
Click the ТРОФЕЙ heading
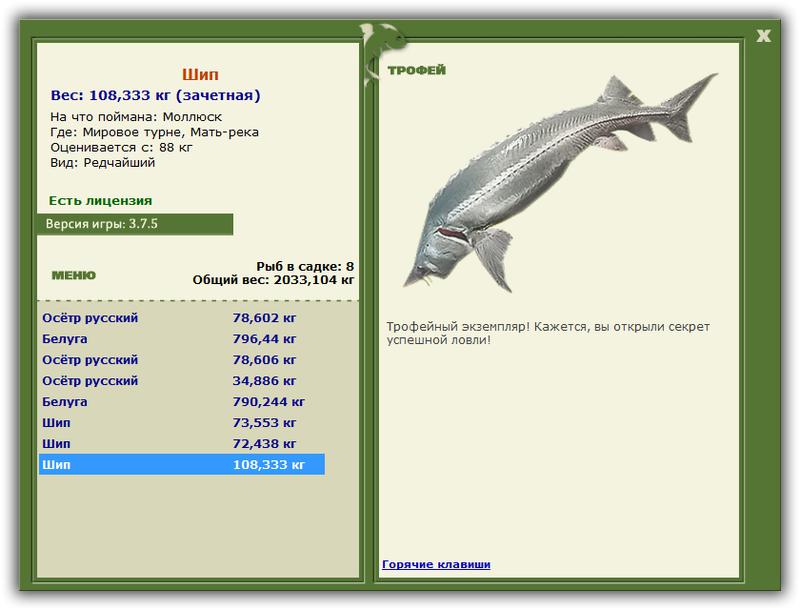(416, 70)
